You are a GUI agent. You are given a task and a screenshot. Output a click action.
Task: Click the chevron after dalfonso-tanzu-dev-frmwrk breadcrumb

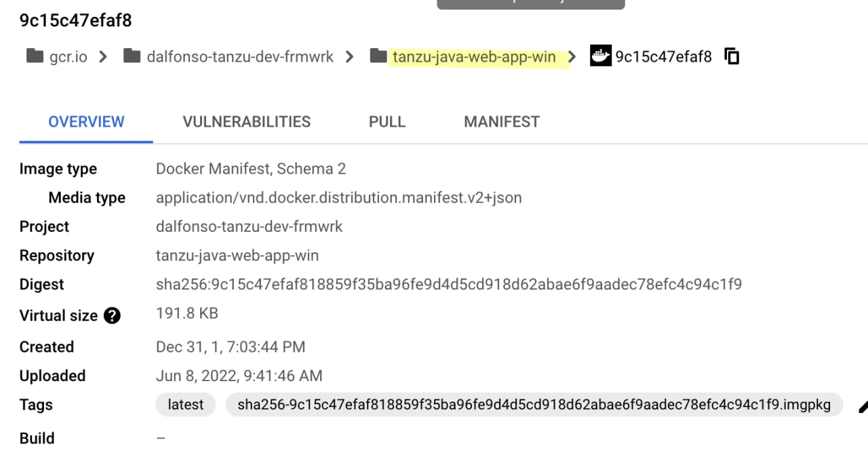point(349,56)
